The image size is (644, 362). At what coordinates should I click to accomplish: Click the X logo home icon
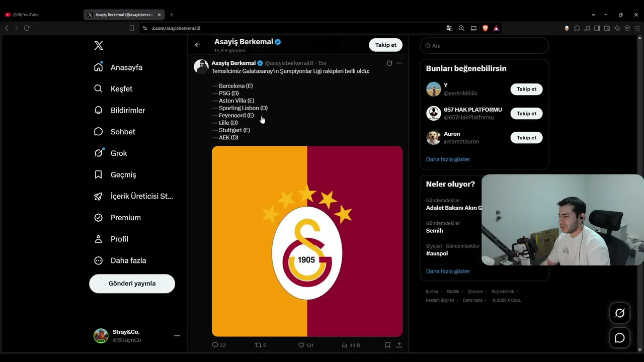click(x=99, y=46)
